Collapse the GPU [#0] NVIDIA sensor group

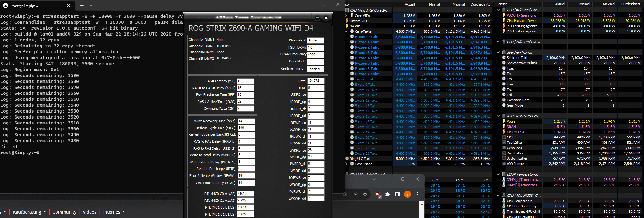coord(498,196)
